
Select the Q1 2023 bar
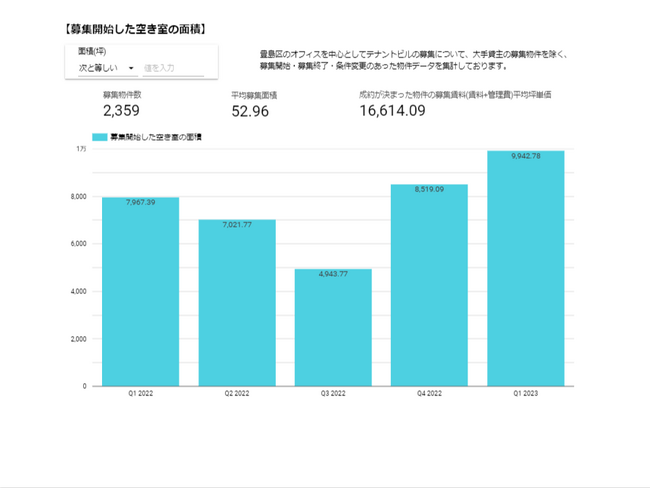tap(525, 270)
